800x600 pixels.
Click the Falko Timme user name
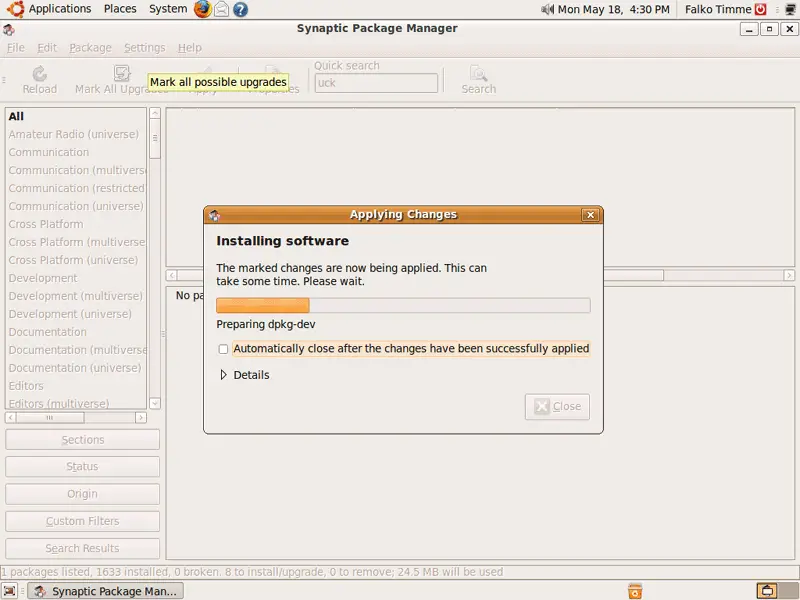coord(718,9)
